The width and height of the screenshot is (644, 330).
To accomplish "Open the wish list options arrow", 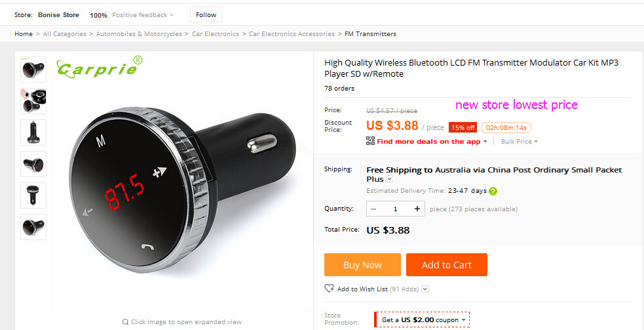I will tap(425, 289).
